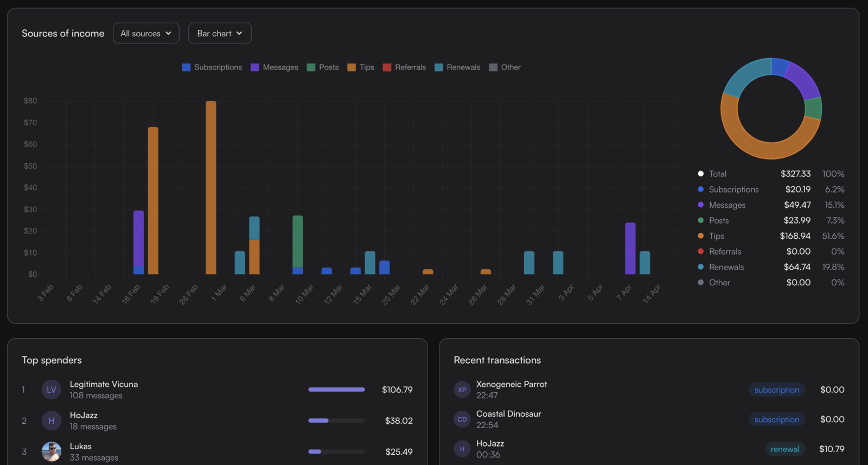Click Legitimate Vicuna's spending progress bar
The height and width of the screenshot is (465, 868).
coord(336,390)
